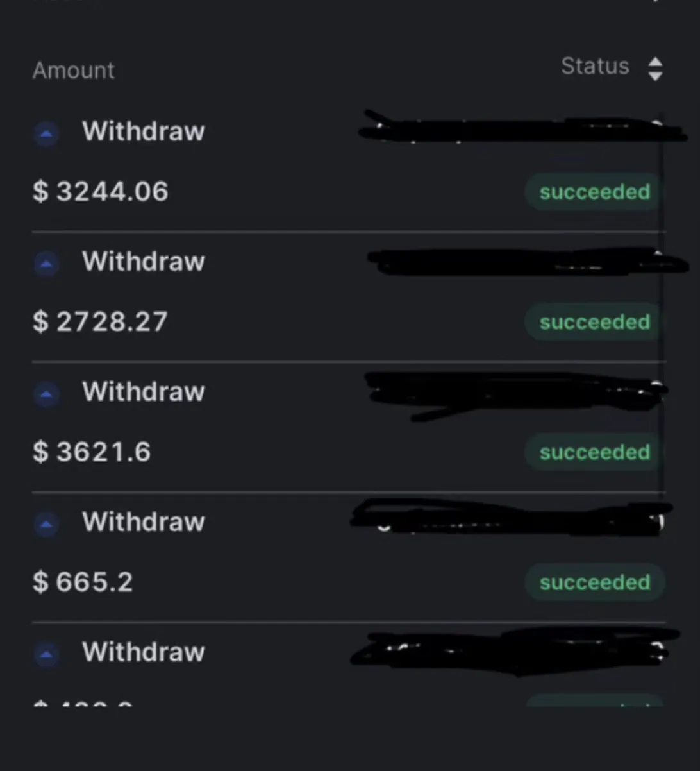Click the Withdraw label above $665.2
This screenshot has height=771, width=700.
pyautogui.click(x=144, y=521)
